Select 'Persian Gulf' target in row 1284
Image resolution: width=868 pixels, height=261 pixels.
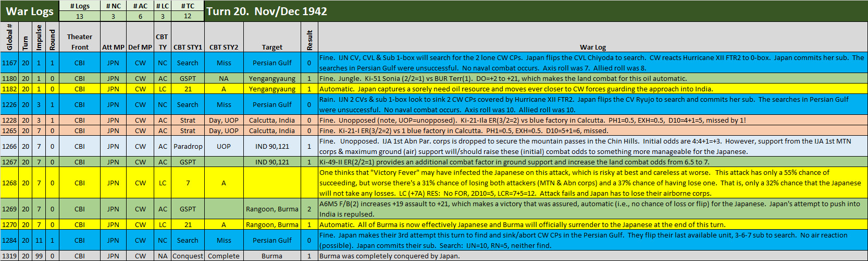pos(272,240)
